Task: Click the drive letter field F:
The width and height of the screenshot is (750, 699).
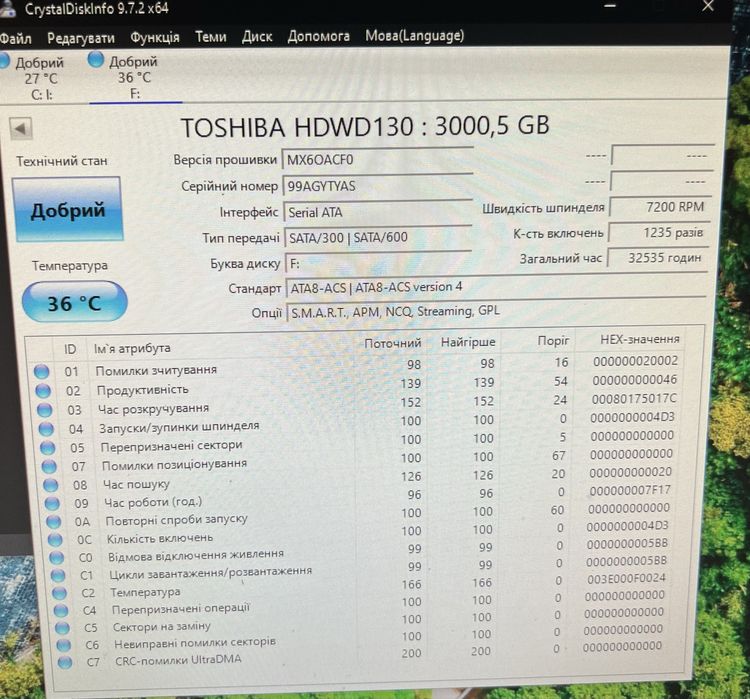Action: tap(378, 263)
